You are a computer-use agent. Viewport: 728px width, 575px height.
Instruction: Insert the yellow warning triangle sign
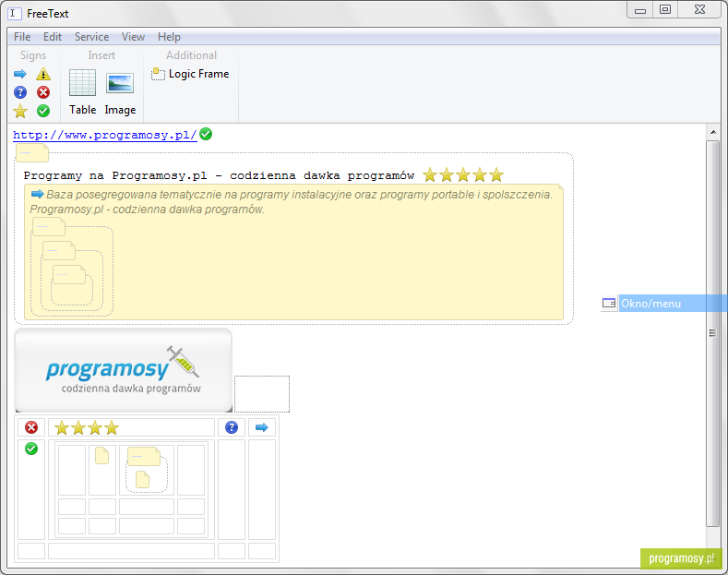[43, 74]
